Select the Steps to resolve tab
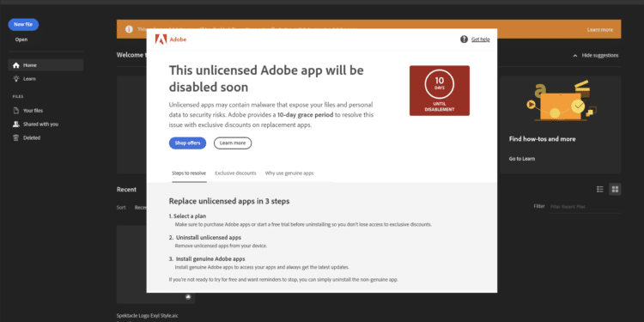The height and width of the screenshot is (322, 644). click(x=189, y=173)
